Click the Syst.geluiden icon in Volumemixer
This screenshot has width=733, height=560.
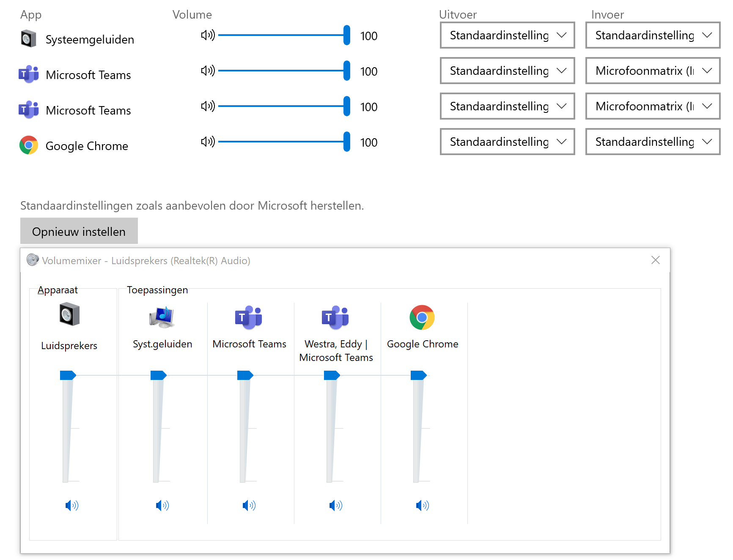[x=162, y=317]
